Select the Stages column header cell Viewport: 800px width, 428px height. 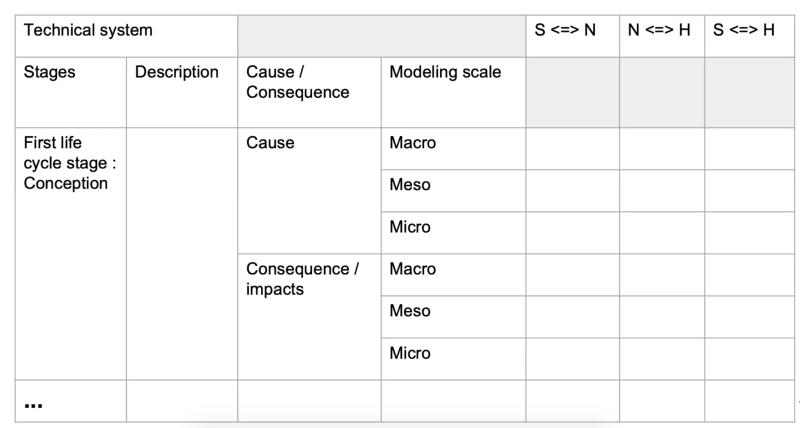71,92
